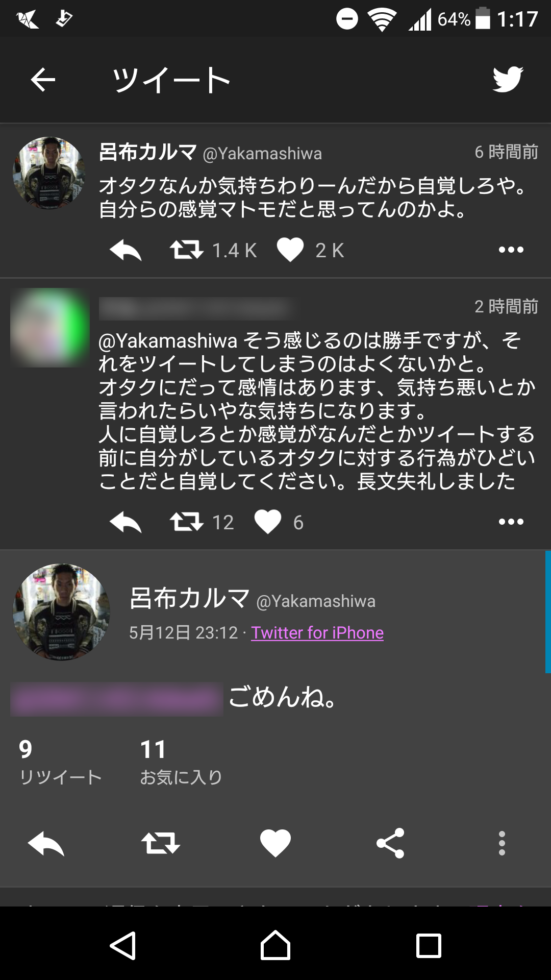Viewport: 551px width, 980px height.
Task: Share the ごめんね。 tweet
Action: tap(390, 843)
